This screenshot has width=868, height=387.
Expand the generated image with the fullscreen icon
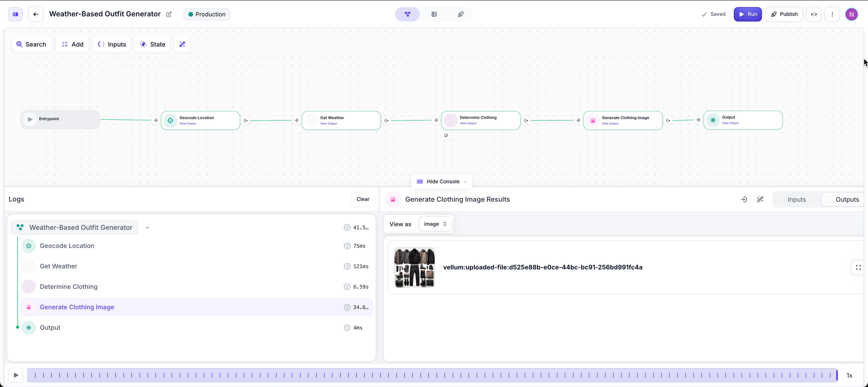click(x=858, y=267)
